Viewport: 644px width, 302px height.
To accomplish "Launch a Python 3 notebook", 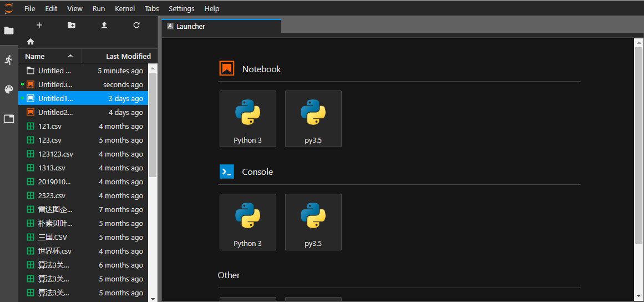I will (247, 119).
